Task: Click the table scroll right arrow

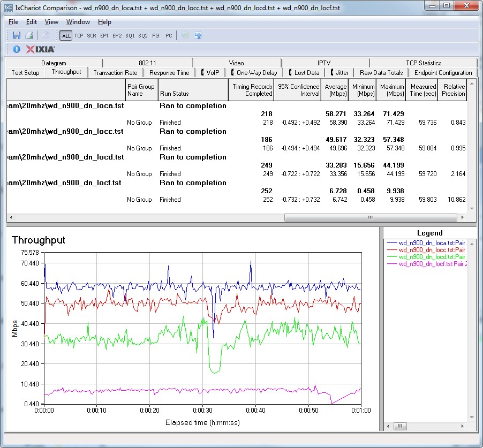Action: [462, 217]
